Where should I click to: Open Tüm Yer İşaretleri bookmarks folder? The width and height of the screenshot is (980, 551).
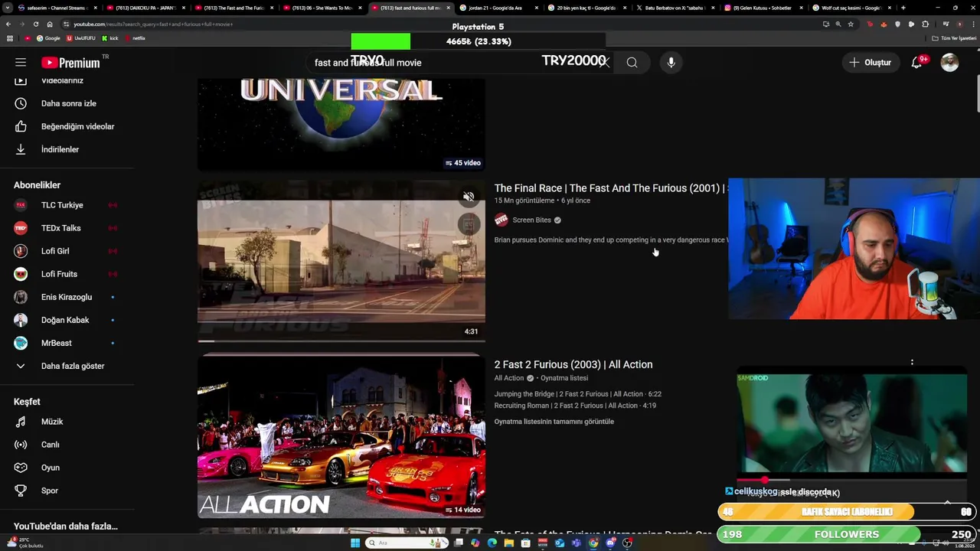click(x=954, y=38)
